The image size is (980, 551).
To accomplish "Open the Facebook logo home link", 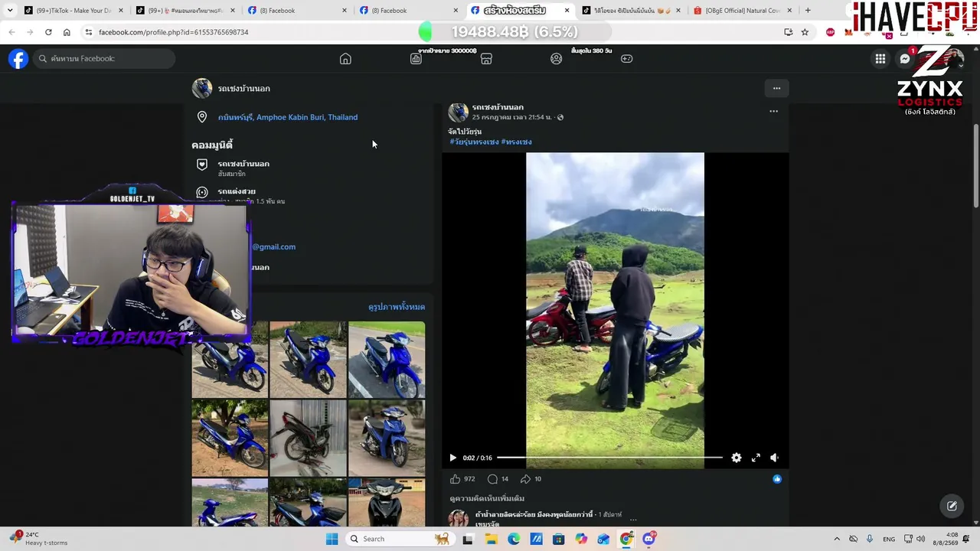I will [x=18, y=59].
